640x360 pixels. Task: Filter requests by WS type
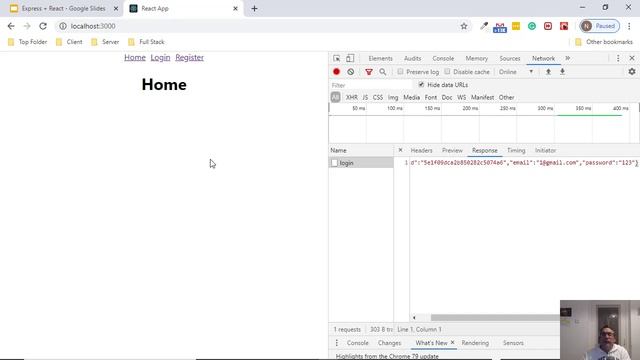(462, 98)
